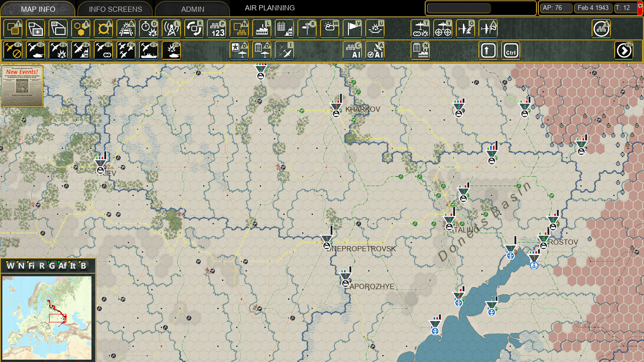Select the F7 naval patrol air mode
Viewport: 644px width, 362px height.
pos(149,50)
